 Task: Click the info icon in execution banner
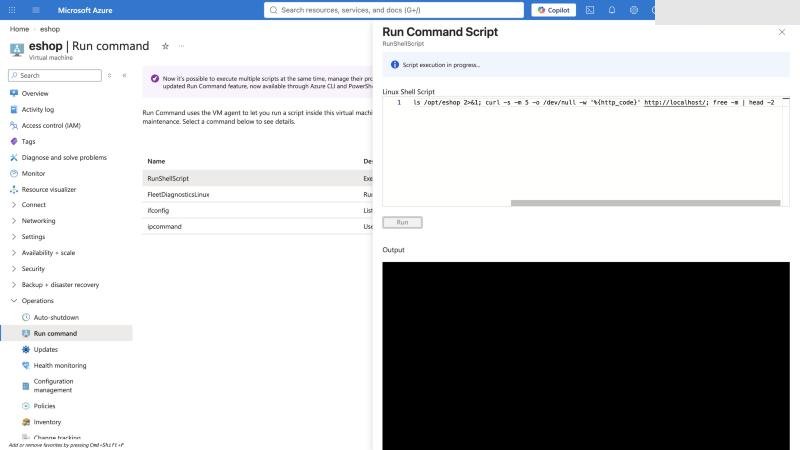tap(394, 65)
